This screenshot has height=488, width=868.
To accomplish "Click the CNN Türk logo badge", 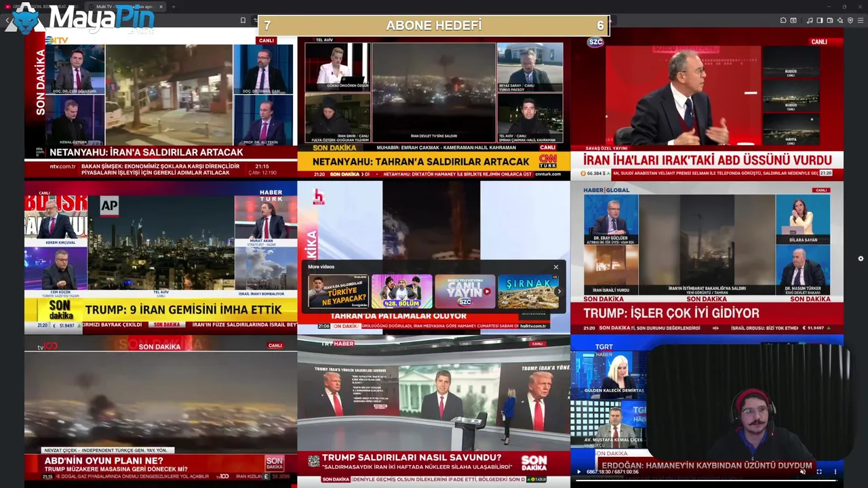I will coord(547,161).
